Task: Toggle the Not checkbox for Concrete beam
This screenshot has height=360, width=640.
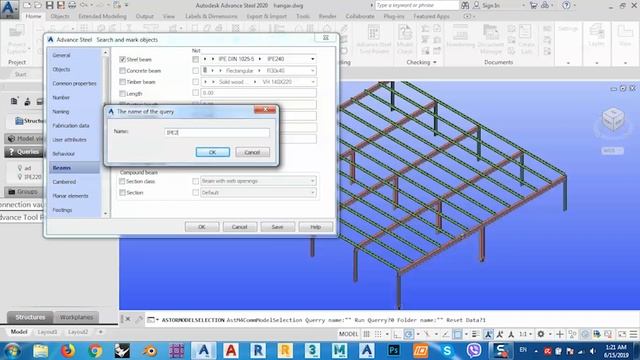Action: 196,71
